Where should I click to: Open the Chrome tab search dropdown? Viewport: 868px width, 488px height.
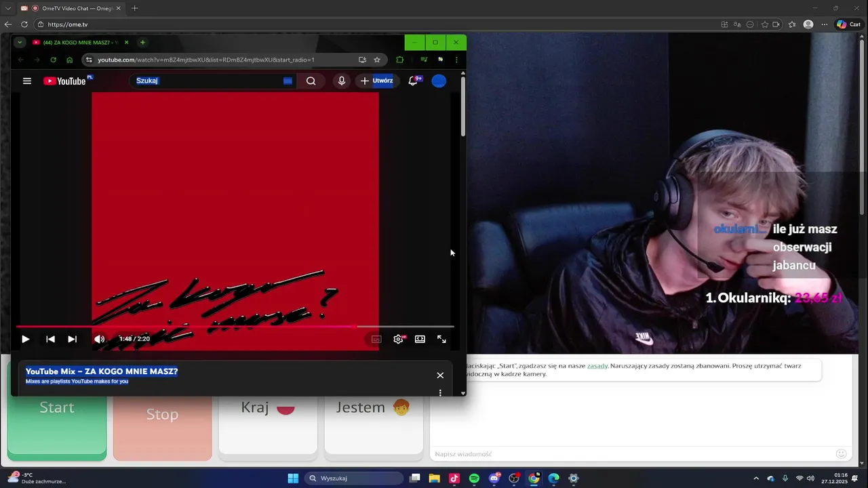(x=20, y=42)
